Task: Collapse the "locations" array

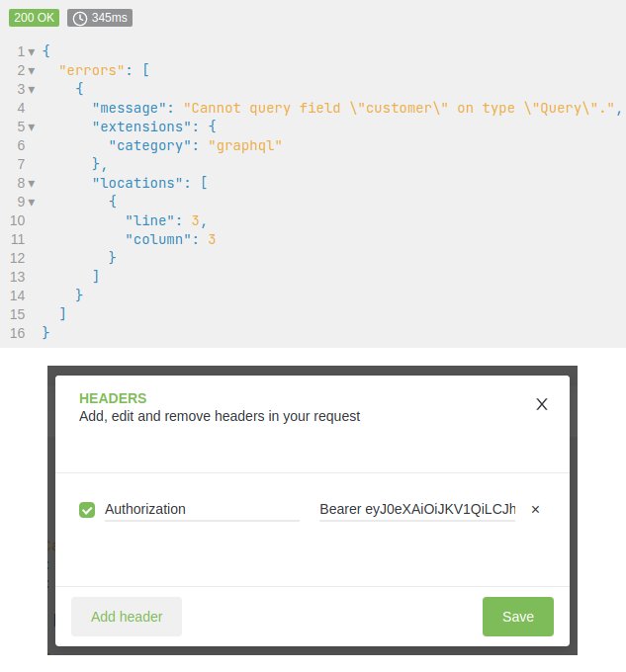Action: pyautogui.click(x=32, y=183)
